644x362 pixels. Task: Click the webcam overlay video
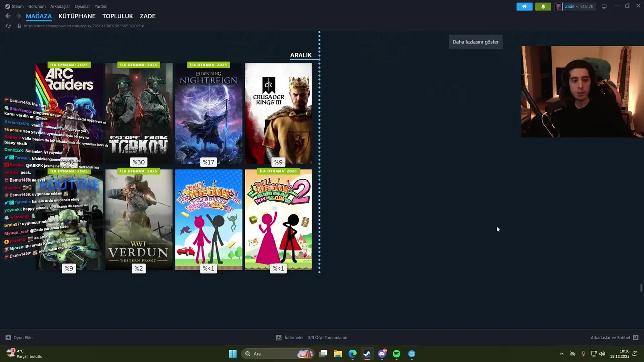pos(583,92)
